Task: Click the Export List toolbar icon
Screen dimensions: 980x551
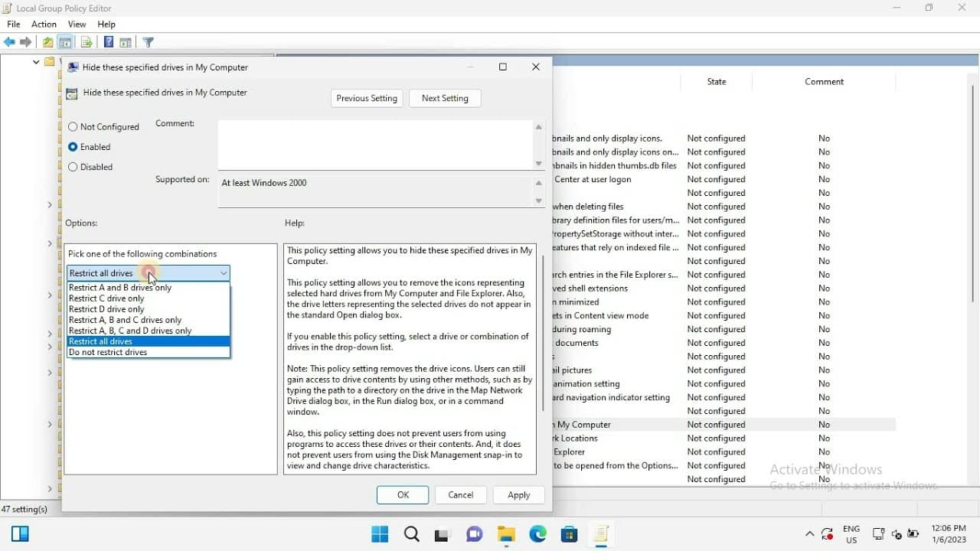Action: [x=87, y=42]
